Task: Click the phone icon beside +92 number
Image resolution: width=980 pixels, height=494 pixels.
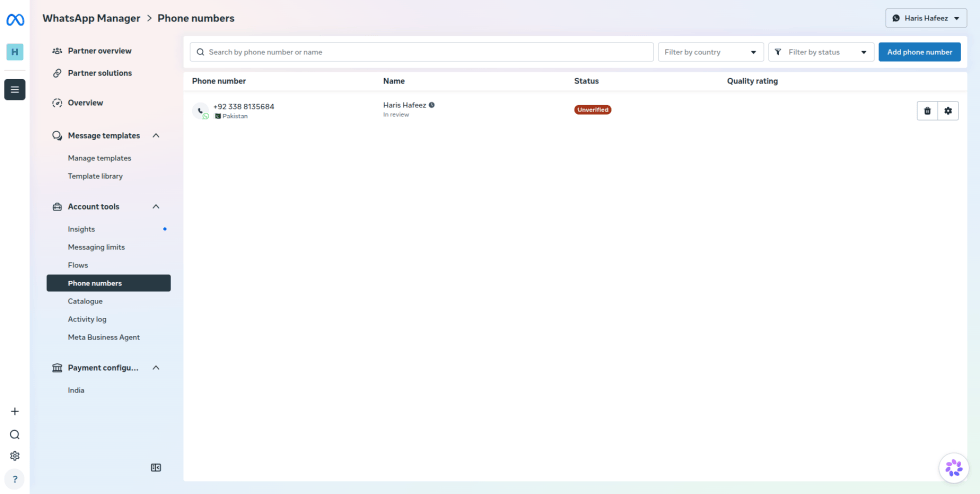Action: click(x=201, y=111)
